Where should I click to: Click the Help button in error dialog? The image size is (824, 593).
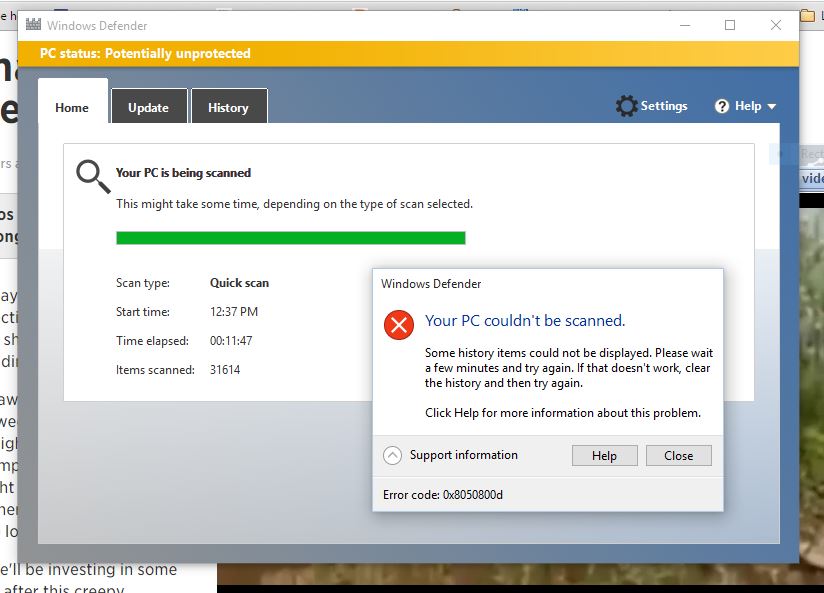pos(604,455)
